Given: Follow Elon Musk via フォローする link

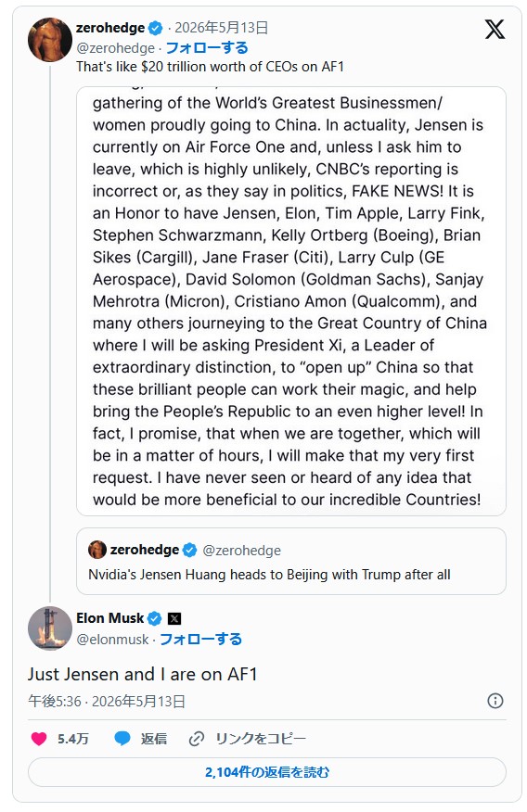Looking at the screenshot, I should [200, 639].
